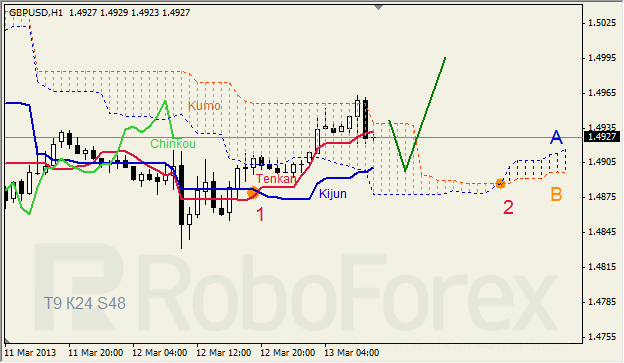Click the 1.4845 price axis label
Viewport: 624px width, 363px height.
pos(602,232)
